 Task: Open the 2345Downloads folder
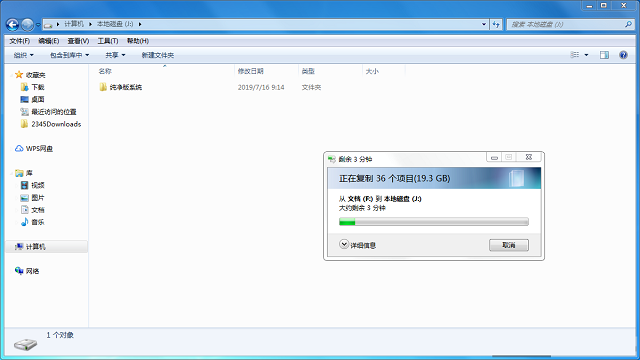56,124
